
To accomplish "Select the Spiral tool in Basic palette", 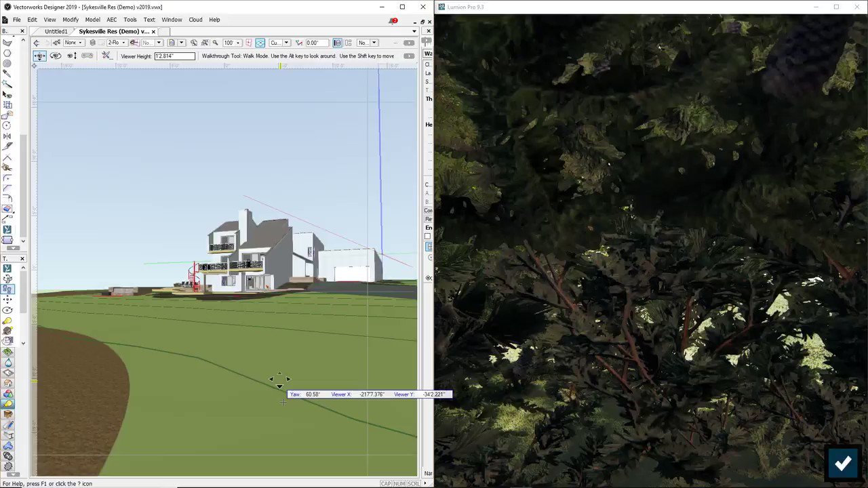I will pos(7,63).
